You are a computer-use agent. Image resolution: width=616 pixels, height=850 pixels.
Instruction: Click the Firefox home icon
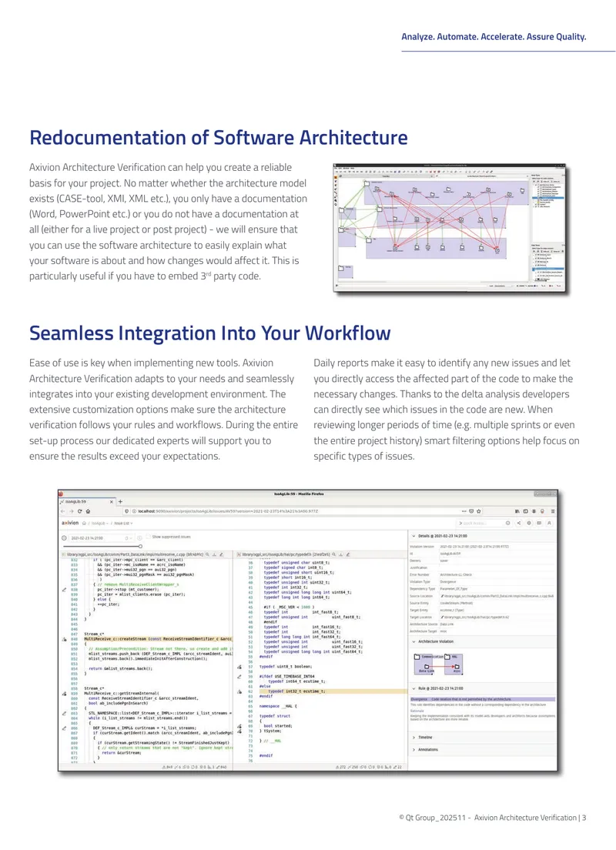[x=88, y=510]
